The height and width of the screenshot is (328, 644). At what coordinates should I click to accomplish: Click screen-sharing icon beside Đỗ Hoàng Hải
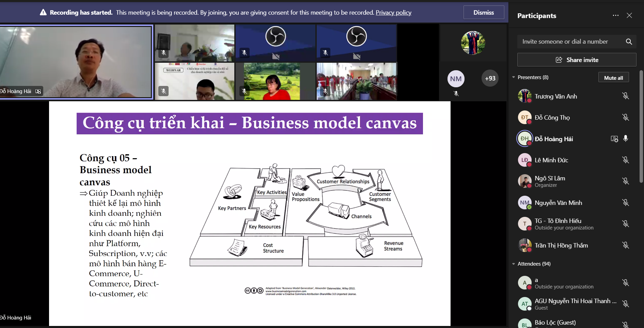click(614, 139)
